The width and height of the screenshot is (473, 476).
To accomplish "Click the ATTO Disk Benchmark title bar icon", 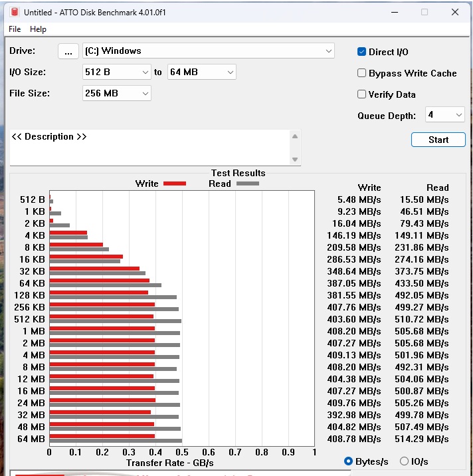I will tap(14, 12).
